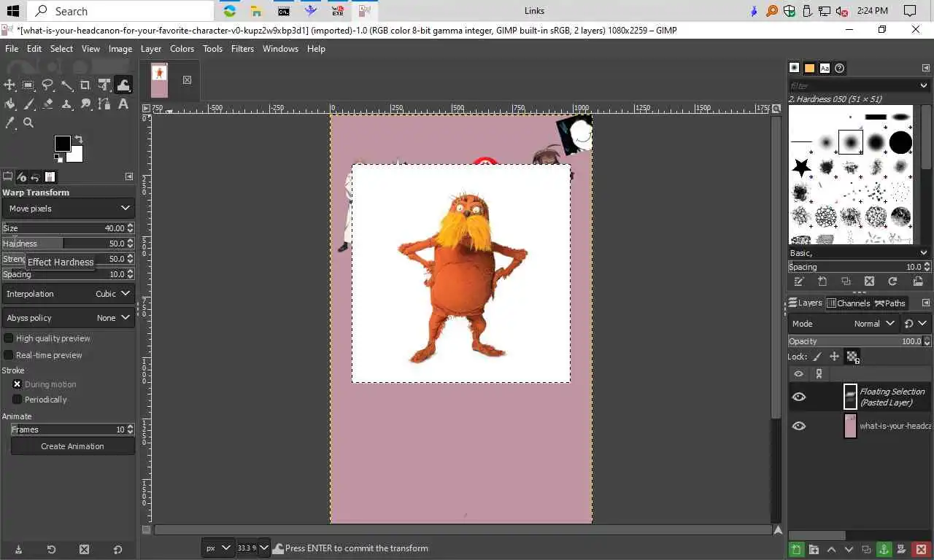
Task: Select the Zoom magnifier tool
Action: point(28,123)
